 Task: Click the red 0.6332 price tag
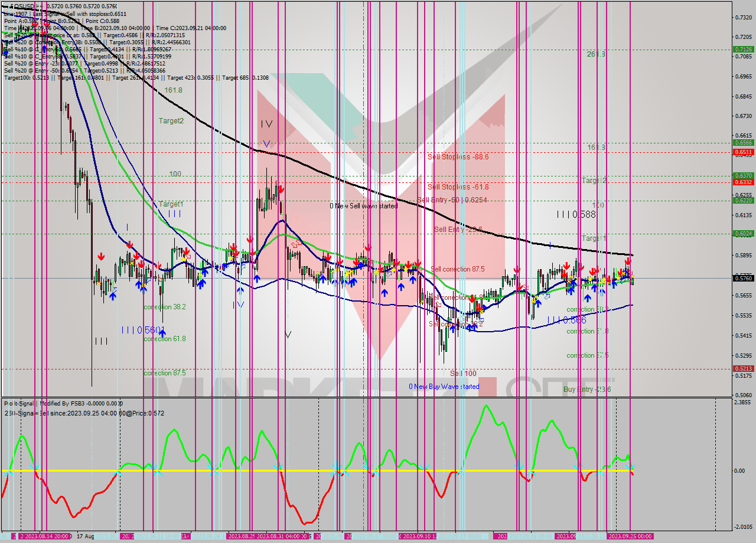[x=742, y=182]
